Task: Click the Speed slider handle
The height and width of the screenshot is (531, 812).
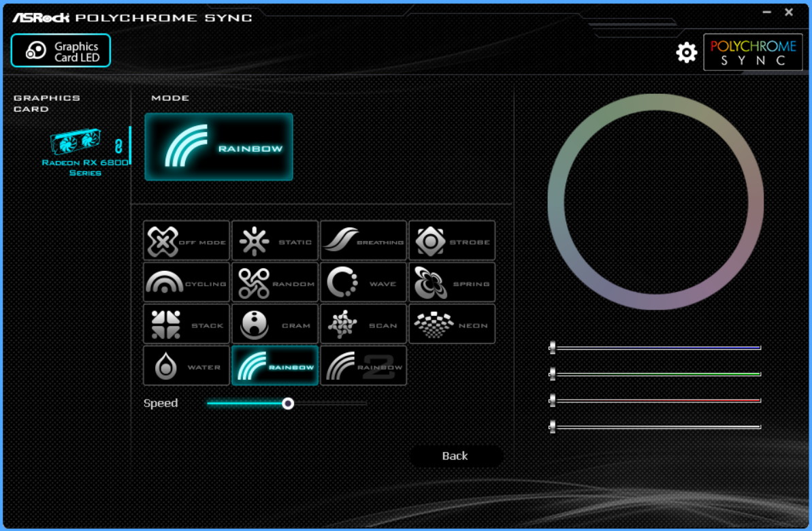Action: (x=288, y=403)
